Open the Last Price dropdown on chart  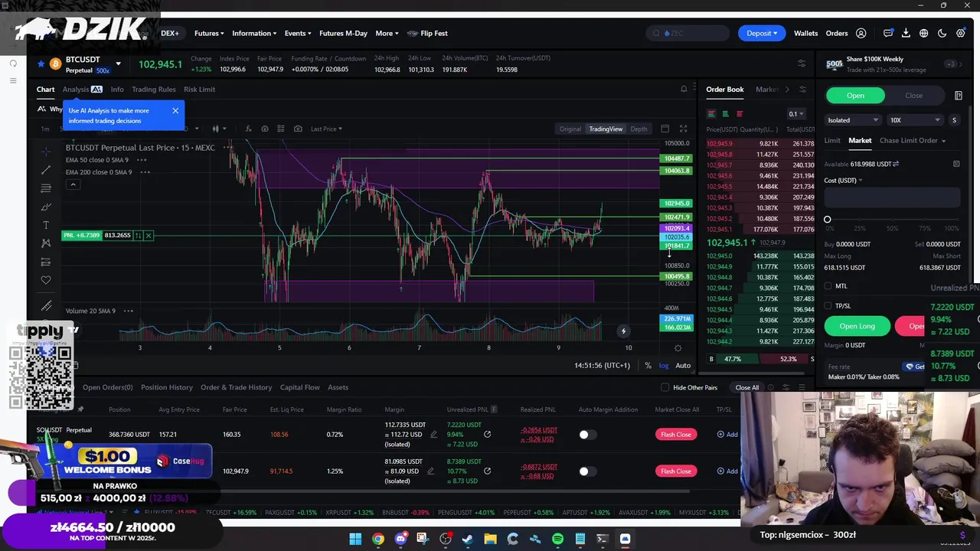326,129
